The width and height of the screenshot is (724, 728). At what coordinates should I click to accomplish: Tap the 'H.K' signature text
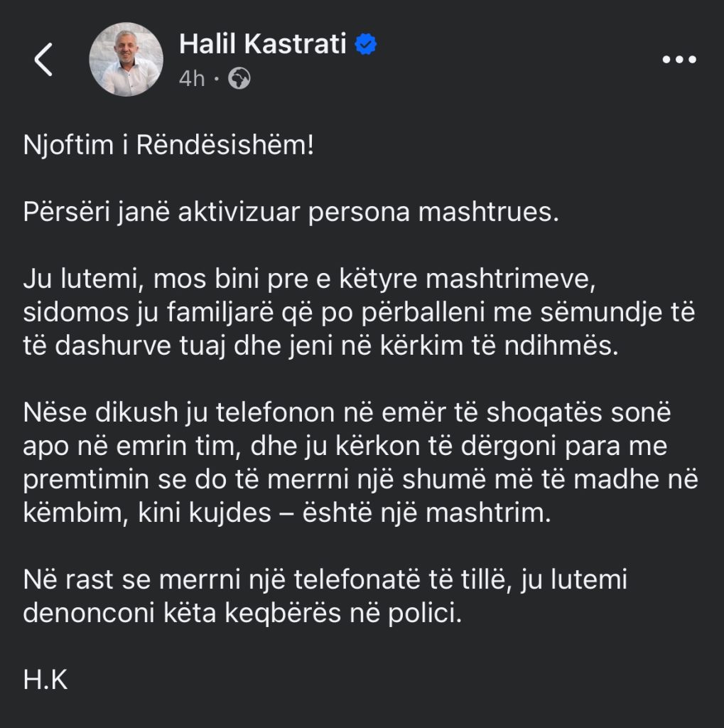(45, 680)
